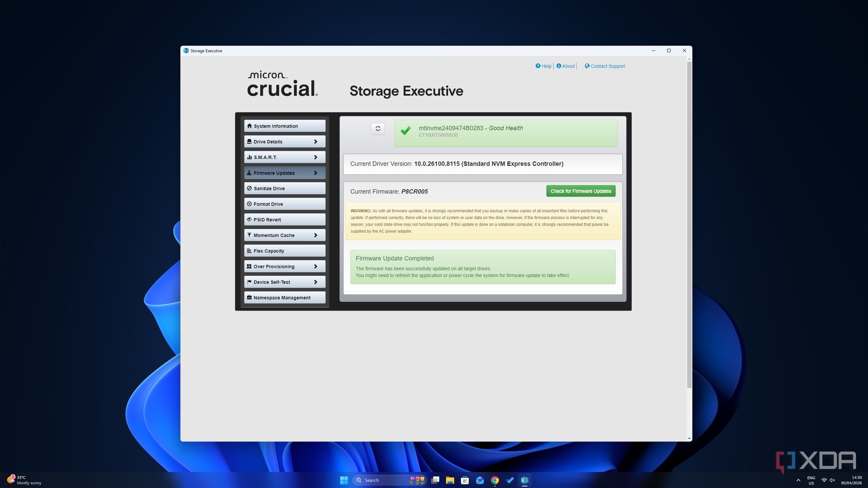Image resolution: width=868 pixels, height=488 pixels.
Task: Expand the Device Self-Test chevron
Action: click(315, 282)
